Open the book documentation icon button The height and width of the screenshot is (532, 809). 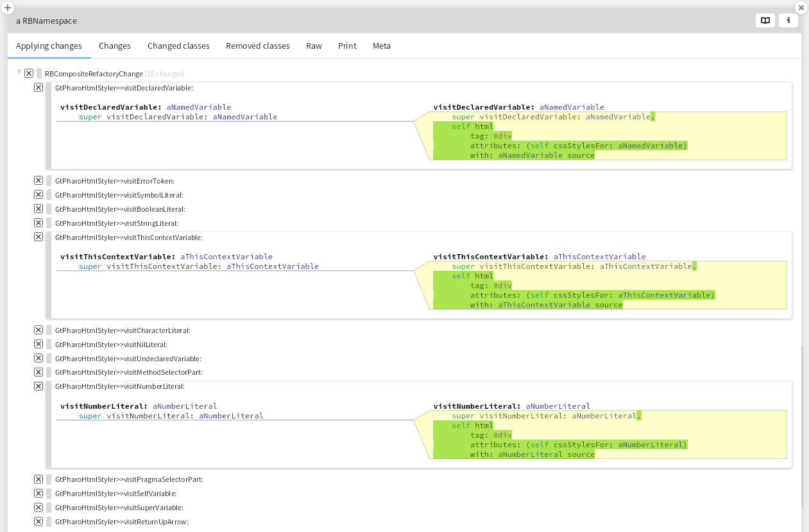click(765, 21)
